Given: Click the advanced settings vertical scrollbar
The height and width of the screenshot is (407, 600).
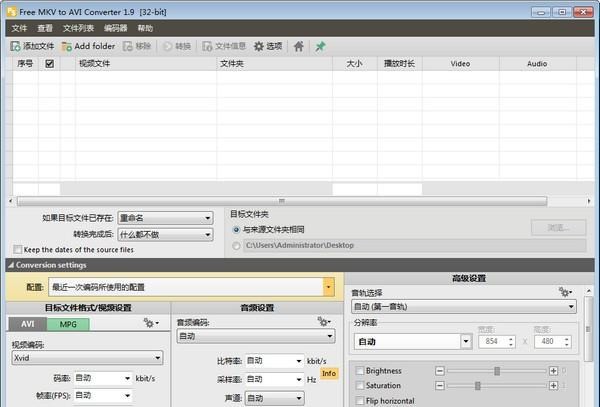Looking at the screenshot, I should click(x=589, y=329).
